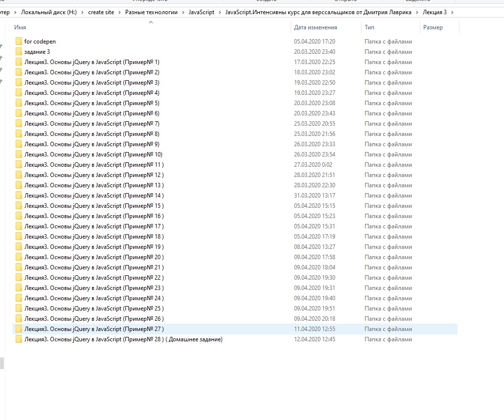This screenshot has height=420, width=504.
Task: Navigate to the create site breadcrumb
Action: tap(101, 12)
